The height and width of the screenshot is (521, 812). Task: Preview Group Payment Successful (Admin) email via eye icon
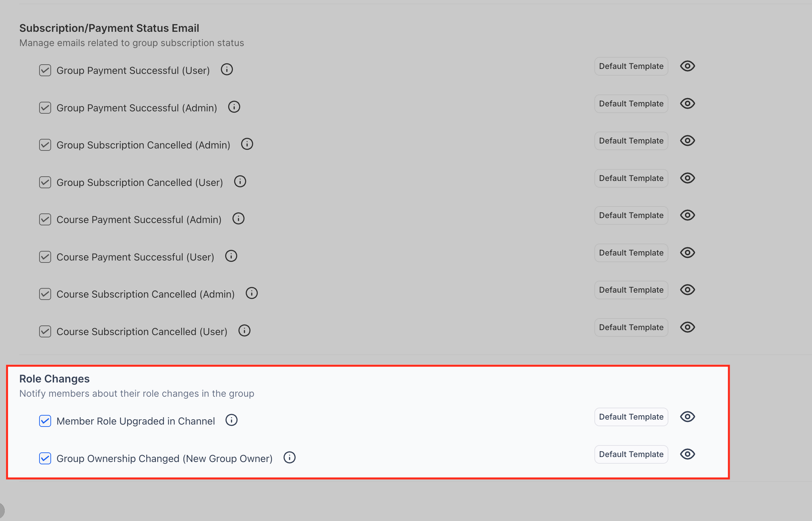click(x=687, y=103)
